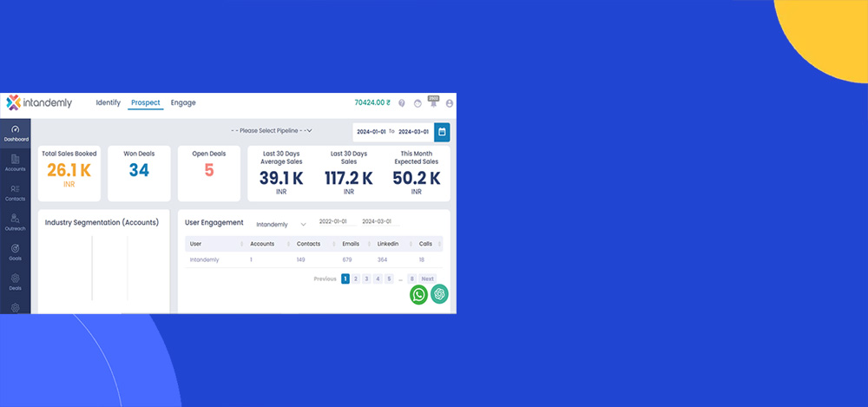This screenshot has width=868, height=407.
Task: Click the 2024-01-01 start date field
Action: 371,132
